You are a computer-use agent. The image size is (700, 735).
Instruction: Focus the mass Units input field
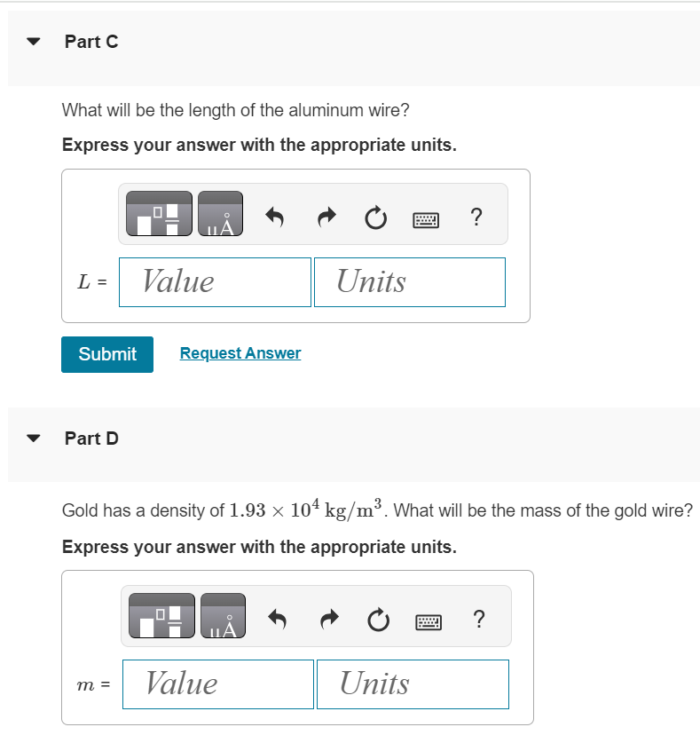(x=413, y=684)
